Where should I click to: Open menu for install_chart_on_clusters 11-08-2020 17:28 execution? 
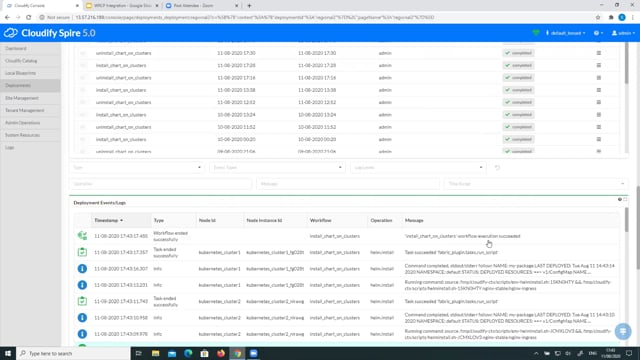click(599, 65)
